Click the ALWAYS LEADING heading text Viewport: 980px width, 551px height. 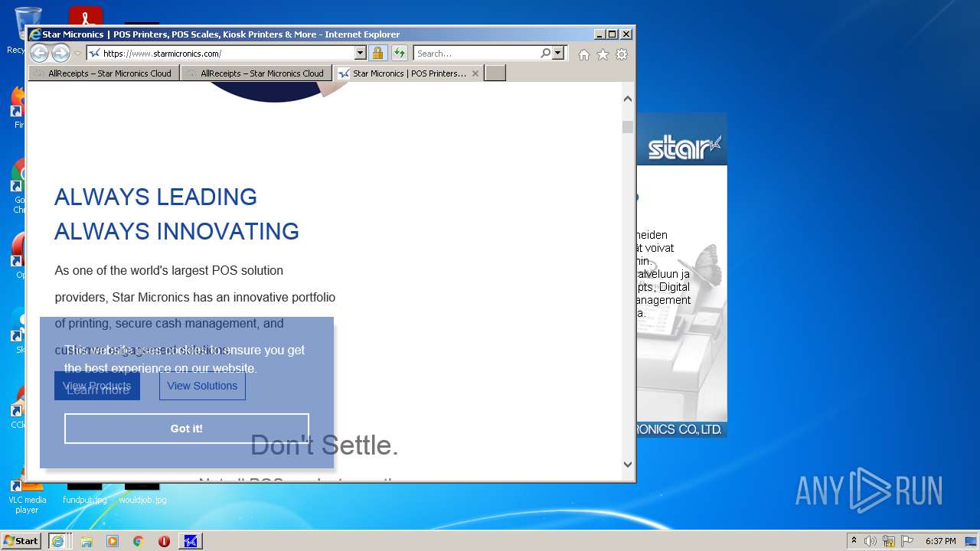click(x=155, y=197)
